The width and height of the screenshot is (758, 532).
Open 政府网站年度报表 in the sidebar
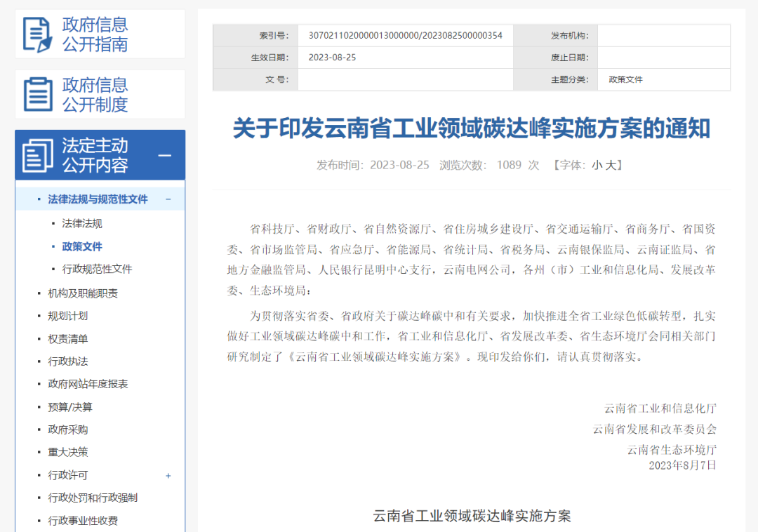pyautogui.click(x=88, y=384)
